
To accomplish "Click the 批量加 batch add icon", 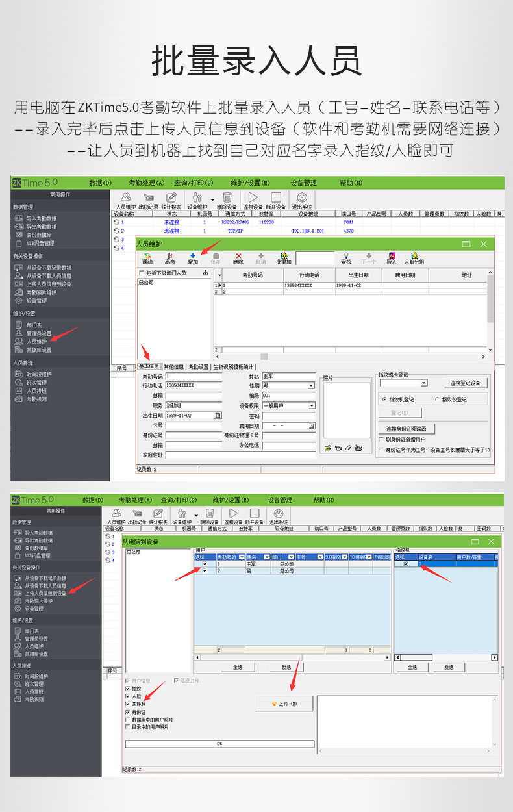I will pyautogui.click(x=283, y=256).
